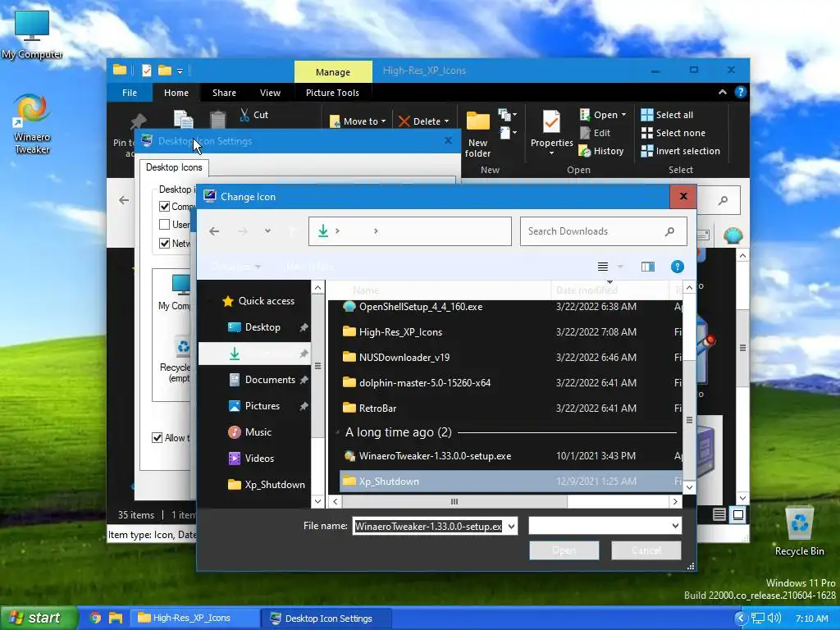This screenshot has height=630, width=840.
Task: Click the green Downloads arrow in address bar
Action: (x=323, y=231)
